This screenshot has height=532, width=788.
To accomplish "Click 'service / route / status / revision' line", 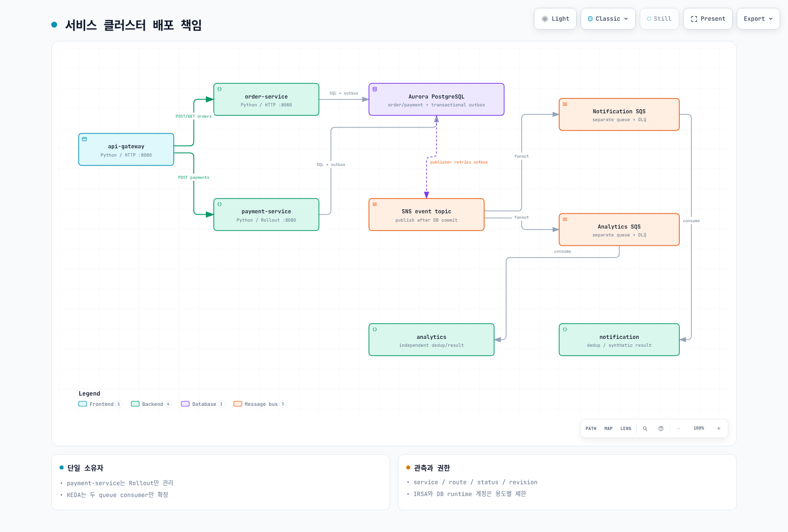I will tap(476, 482).
